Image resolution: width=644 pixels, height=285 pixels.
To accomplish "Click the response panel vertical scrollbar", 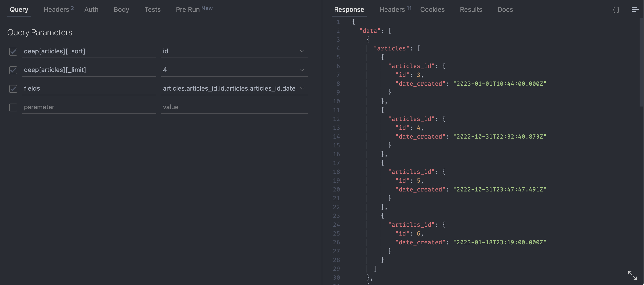I will click(x=641, y=62).
